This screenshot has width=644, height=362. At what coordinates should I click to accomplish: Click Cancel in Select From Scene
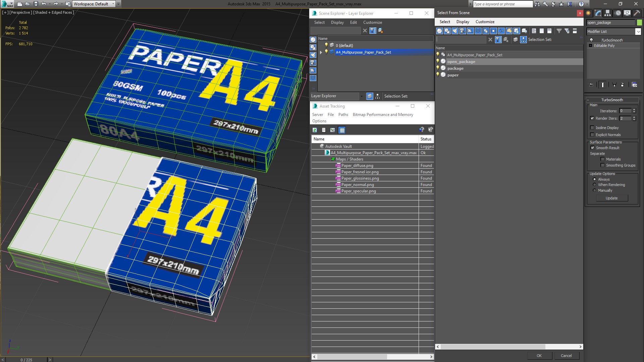[x=566, y=356]
